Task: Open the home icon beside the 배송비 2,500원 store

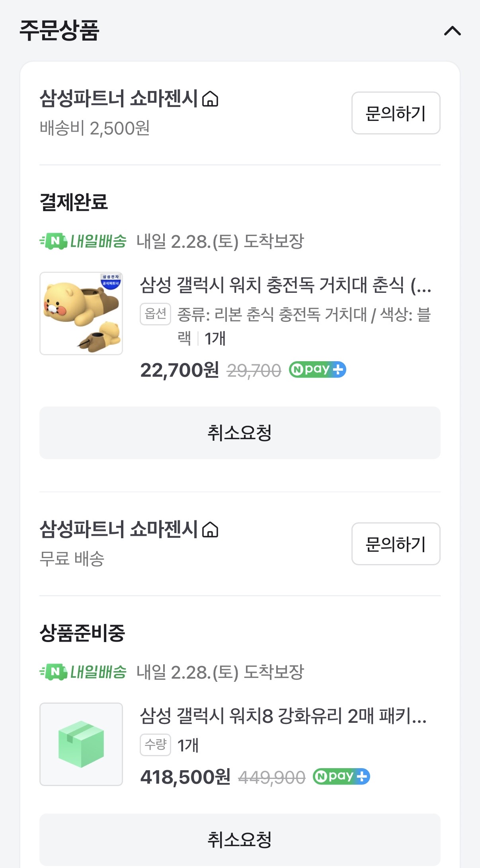Action: (x=210, y=99)
